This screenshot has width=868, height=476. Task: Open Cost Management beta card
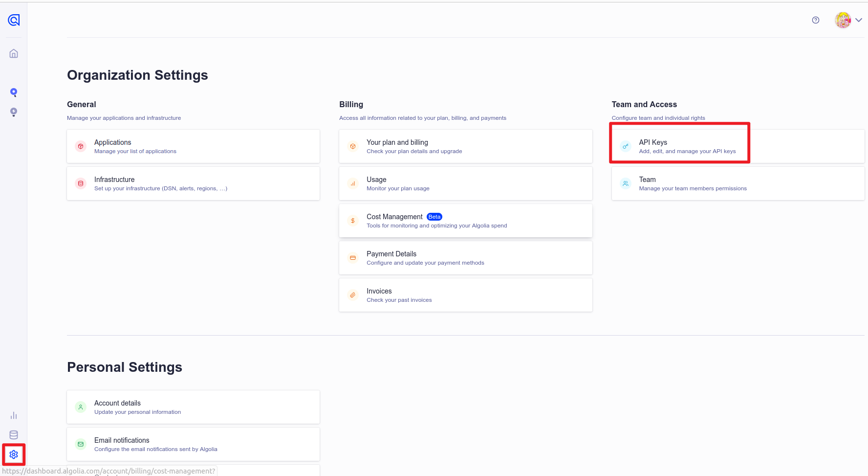tap(465, 221)
